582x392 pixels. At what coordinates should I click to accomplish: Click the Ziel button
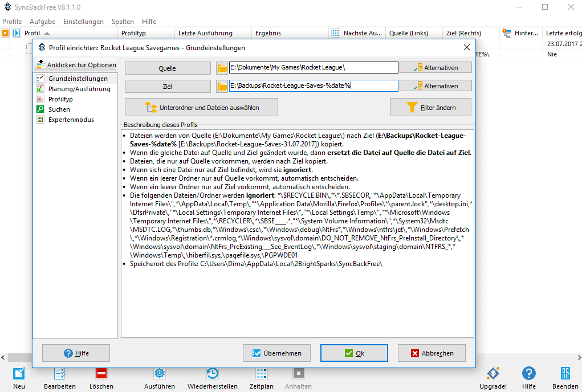click(168, 87)
